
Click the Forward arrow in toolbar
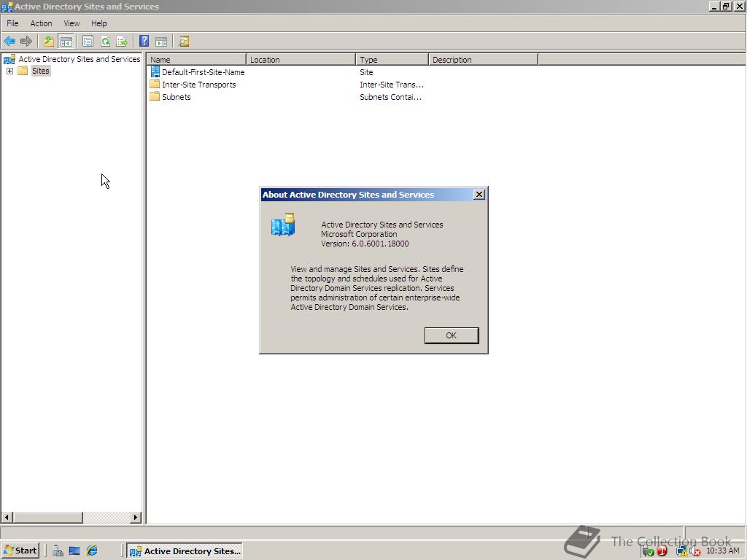[26, 42]
